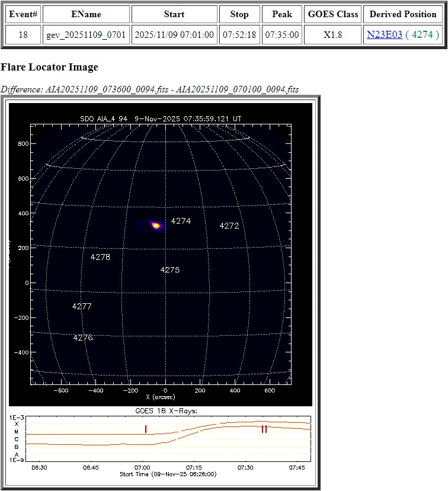The image size is (448, 491).
Task: Click the bright flare spot on solar image
Action: (x=156, y=225)
